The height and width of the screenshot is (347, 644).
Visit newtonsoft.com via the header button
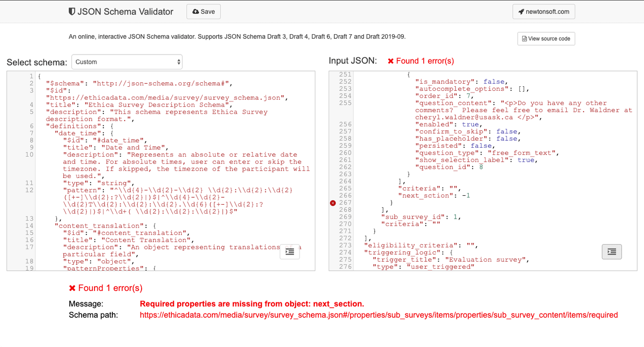pyautogui.click(x=544, y=11)
